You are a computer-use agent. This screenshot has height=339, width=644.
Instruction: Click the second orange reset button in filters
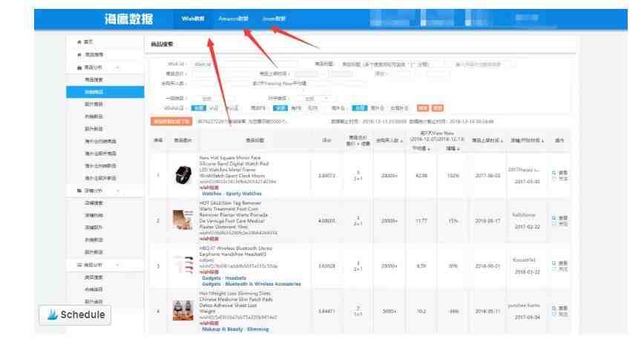(x=438, y=108)
